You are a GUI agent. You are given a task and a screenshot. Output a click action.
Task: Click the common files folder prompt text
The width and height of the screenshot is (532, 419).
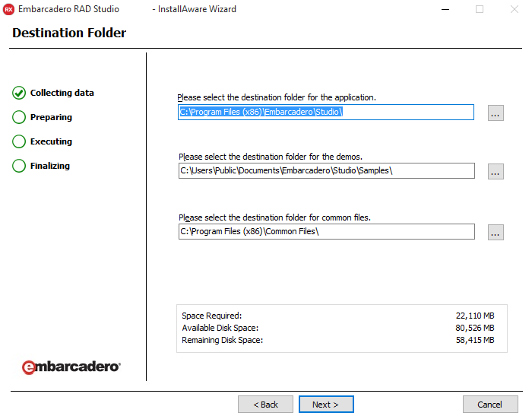tap(275, 217)
